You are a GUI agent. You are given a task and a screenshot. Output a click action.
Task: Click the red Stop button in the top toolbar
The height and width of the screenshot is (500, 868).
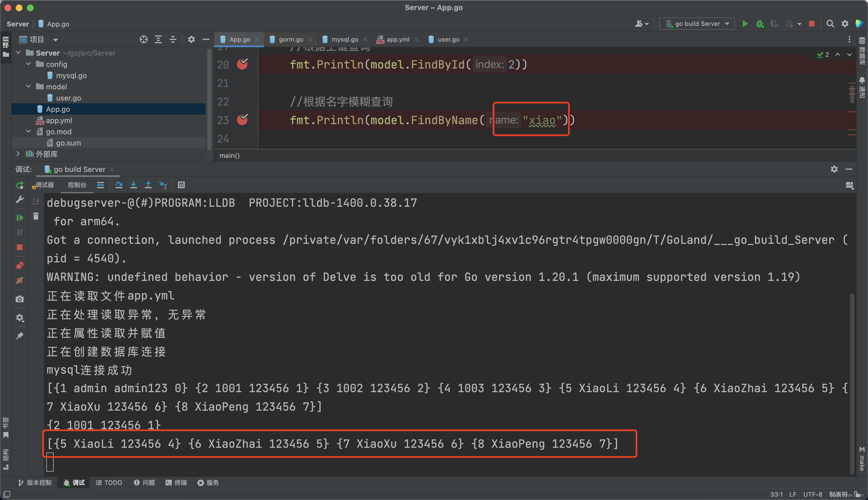tap(811, 24)
